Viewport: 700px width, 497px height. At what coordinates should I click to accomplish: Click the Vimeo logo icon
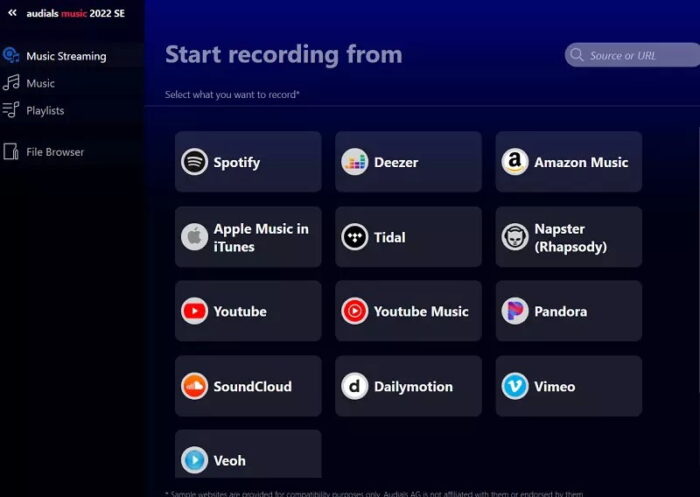click(x=515, y=386)
